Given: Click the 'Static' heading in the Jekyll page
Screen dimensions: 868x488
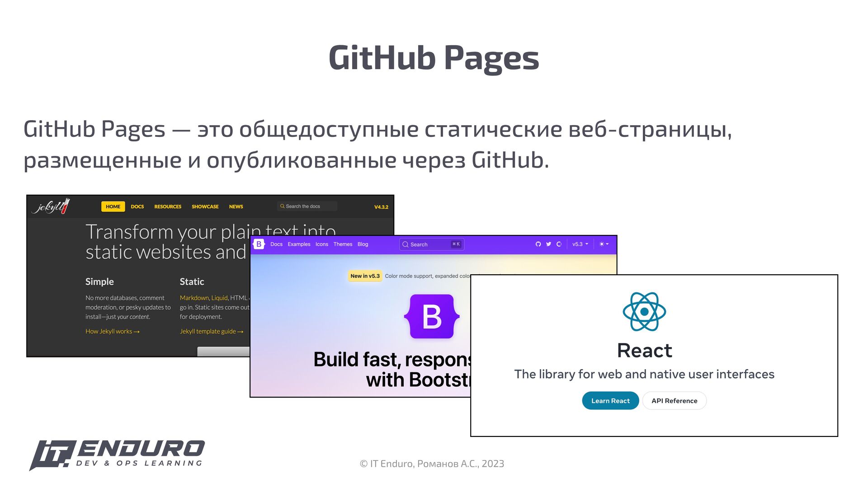Looking at the screenshot, I should click(192, 282).
